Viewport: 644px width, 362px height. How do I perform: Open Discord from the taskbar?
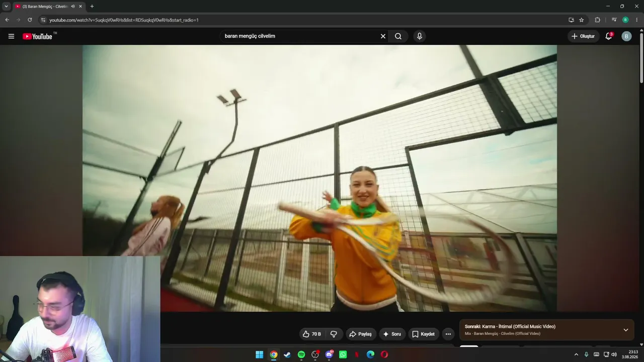tap(330, 354)
